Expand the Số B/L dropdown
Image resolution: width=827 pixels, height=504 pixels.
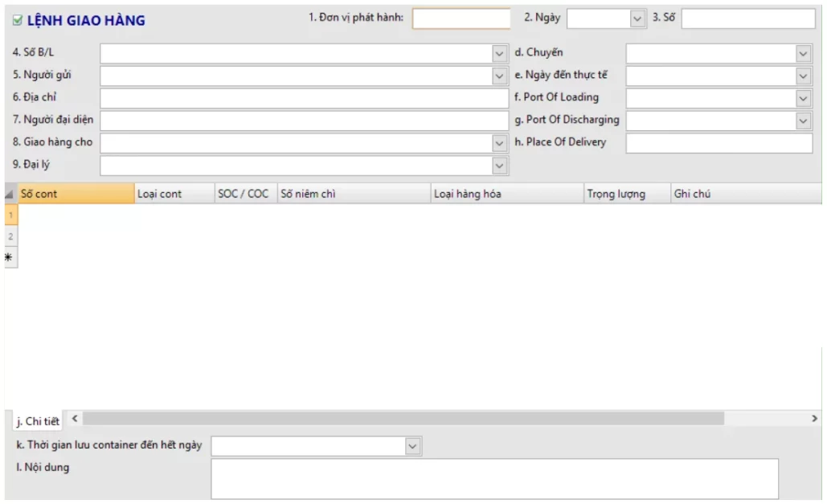click(500, 54)
